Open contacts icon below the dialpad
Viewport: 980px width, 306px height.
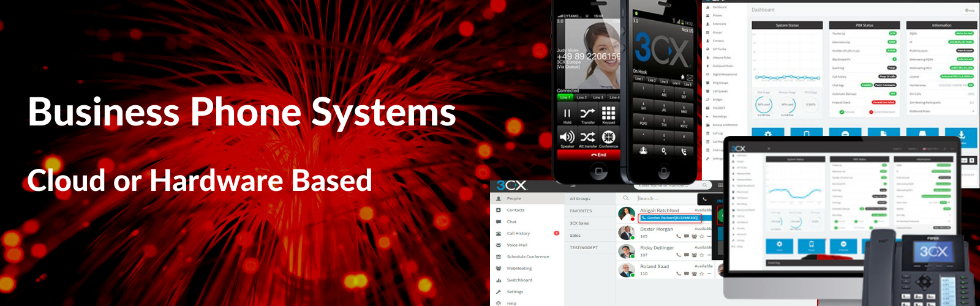coord(643,150)
